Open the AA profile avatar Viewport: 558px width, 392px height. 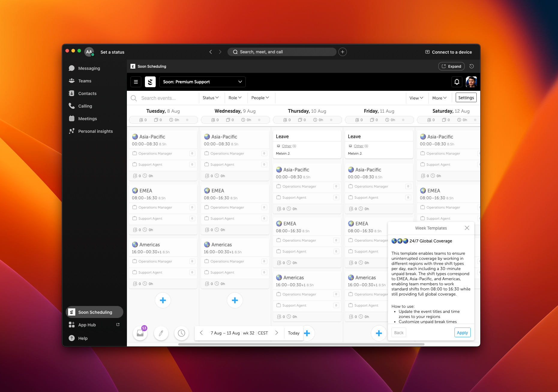(89, 52)
